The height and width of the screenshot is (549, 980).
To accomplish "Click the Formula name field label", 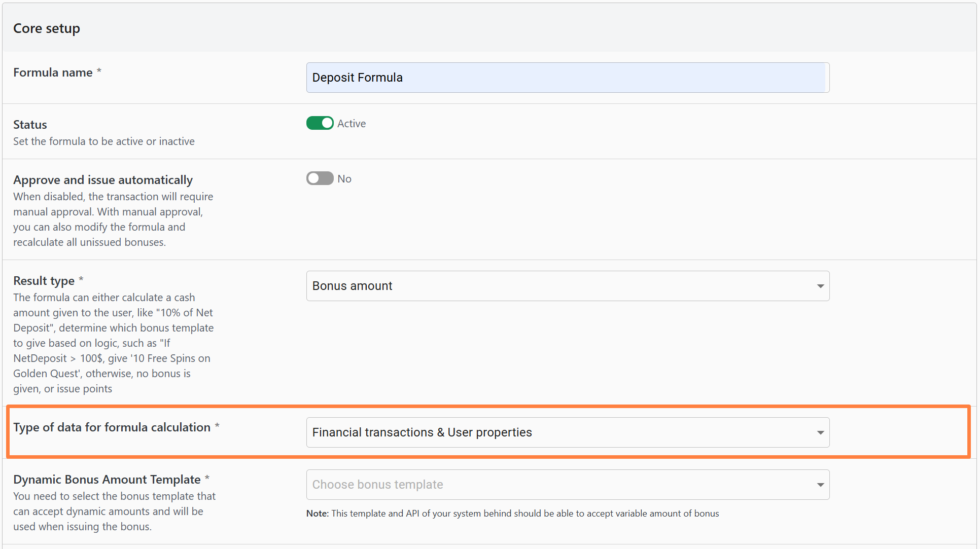I will tap(53, 72).
